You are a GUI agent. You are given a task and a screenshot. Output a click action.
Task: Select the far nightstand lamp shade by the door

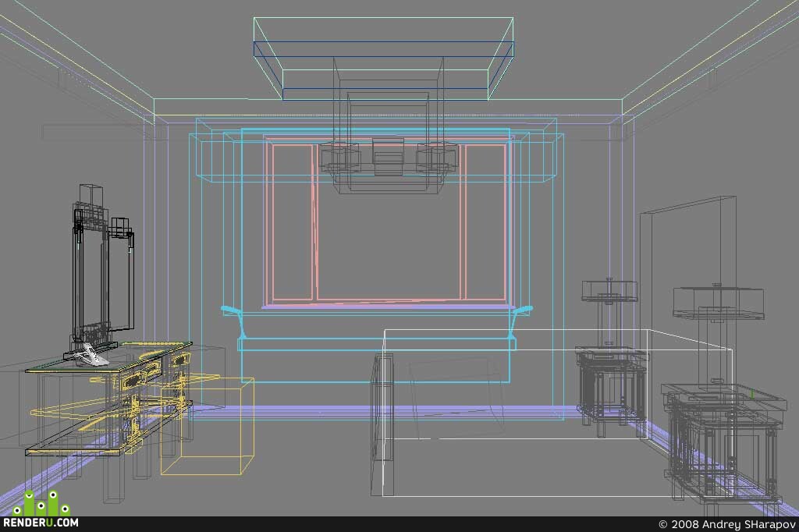tap(609, 291)
